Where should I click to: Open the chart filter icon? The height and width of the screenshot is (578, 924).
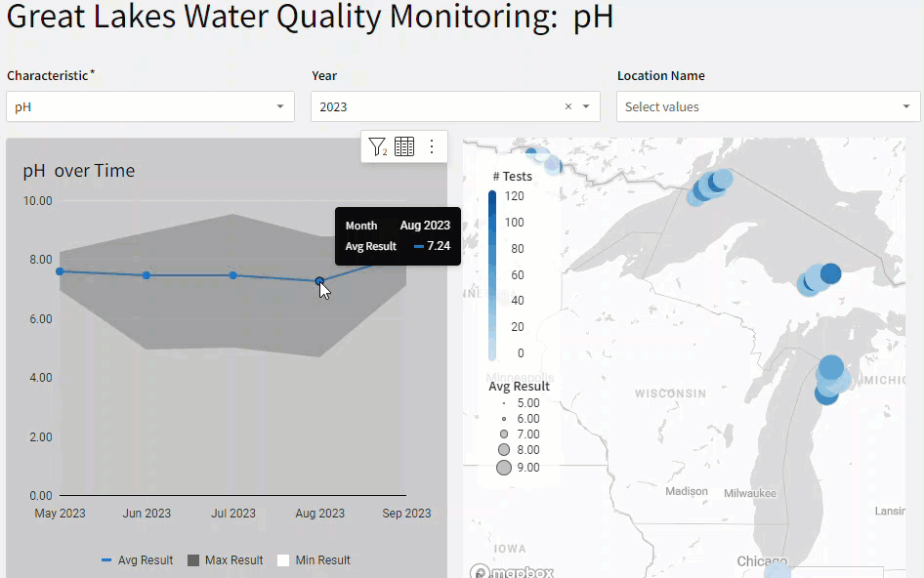(x=377, y=146)
